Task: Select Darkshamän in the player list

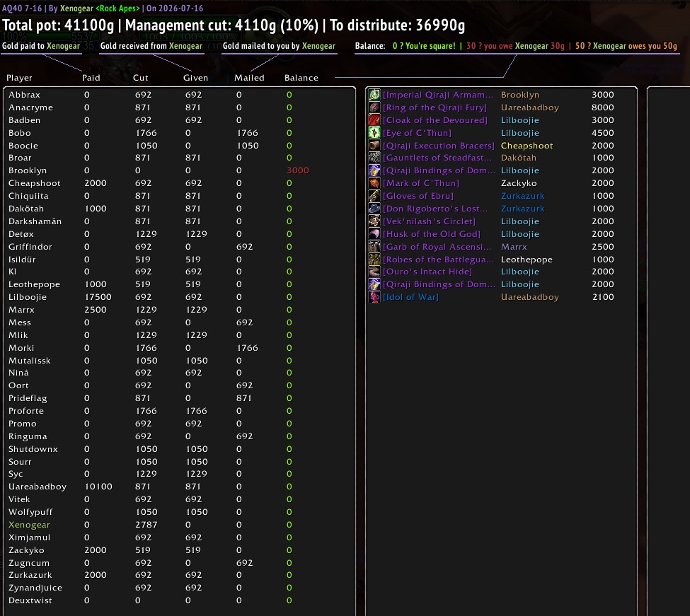Action: coord(35,221)
